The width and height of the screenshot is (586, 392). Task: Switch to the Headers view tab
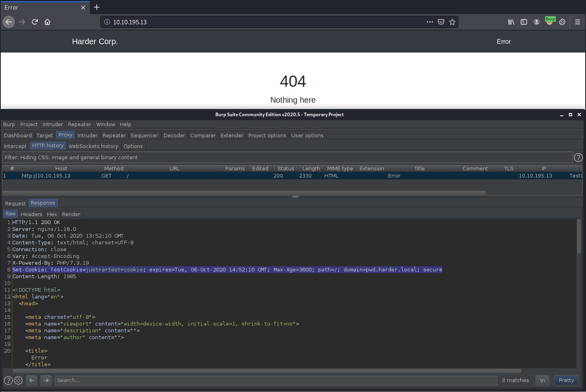(x=31, y=214)
